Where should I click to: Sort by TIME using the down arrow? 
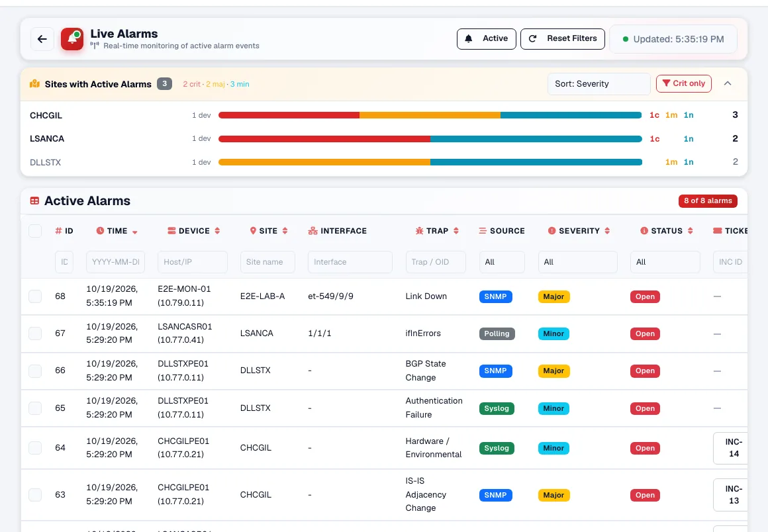(x=134, y=232)
